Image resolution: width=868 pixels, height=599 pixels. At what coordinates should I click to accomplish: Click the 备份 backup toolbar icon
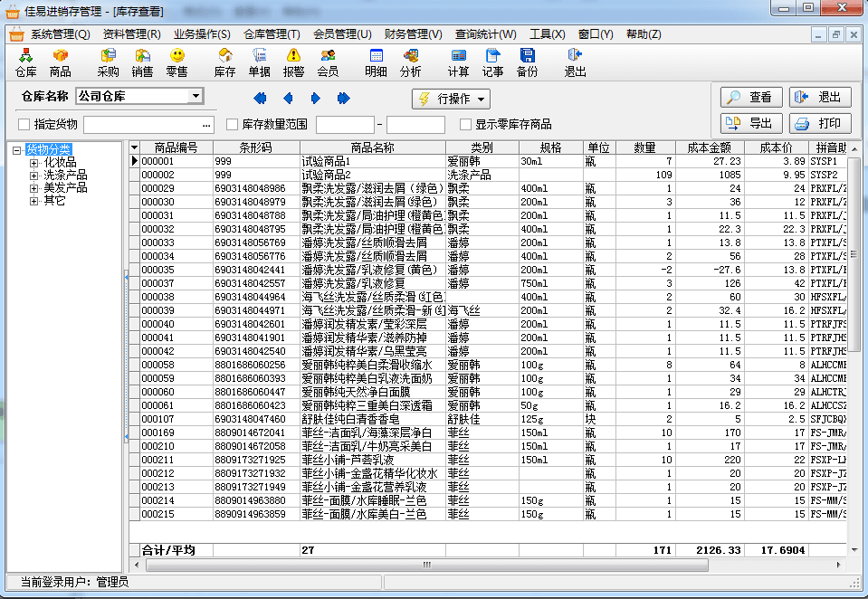tap(527, 62)
